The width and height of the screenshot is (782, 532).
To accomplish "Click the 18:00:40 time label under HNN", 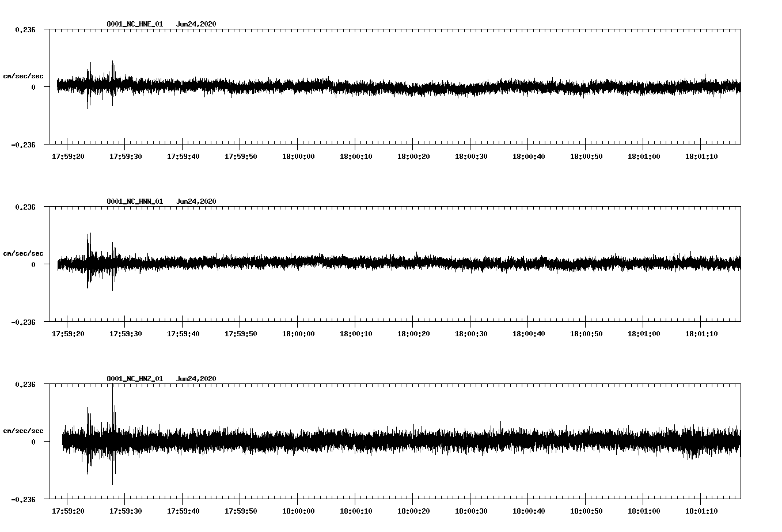I will click(529, 333).
